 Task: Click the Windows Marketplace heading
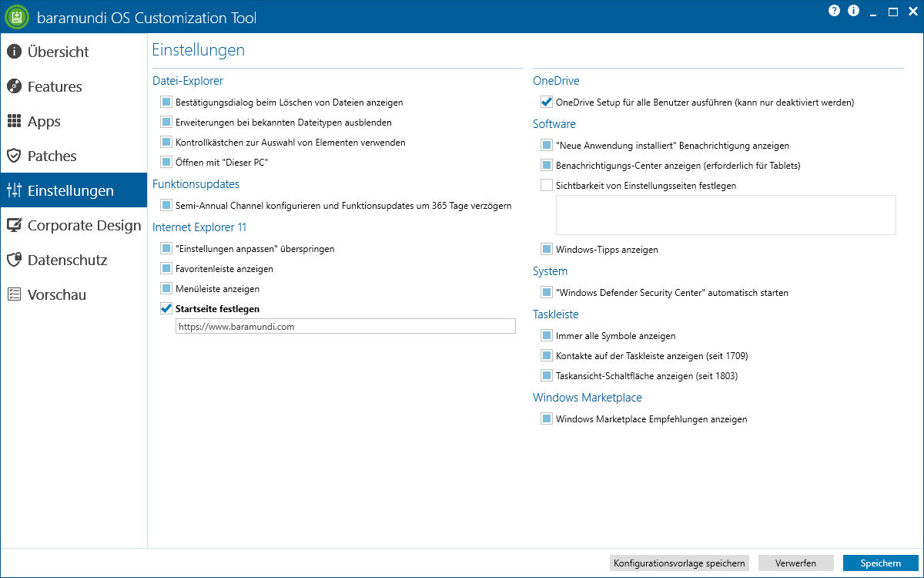coord(588,398)
